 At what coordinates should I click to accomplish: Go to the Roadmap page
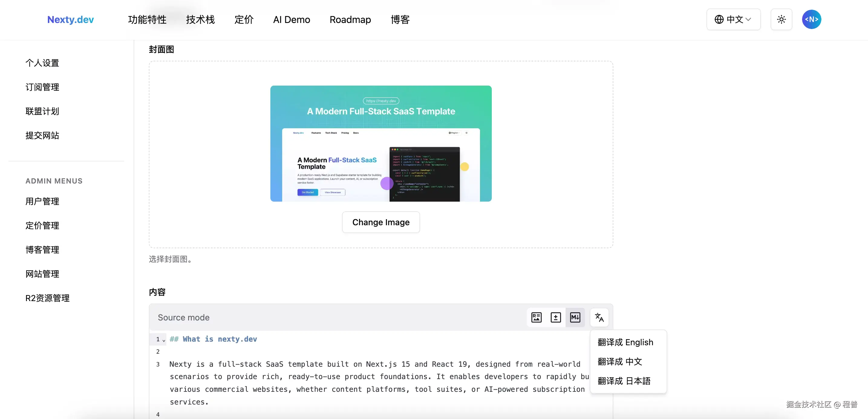pos(350,19)
